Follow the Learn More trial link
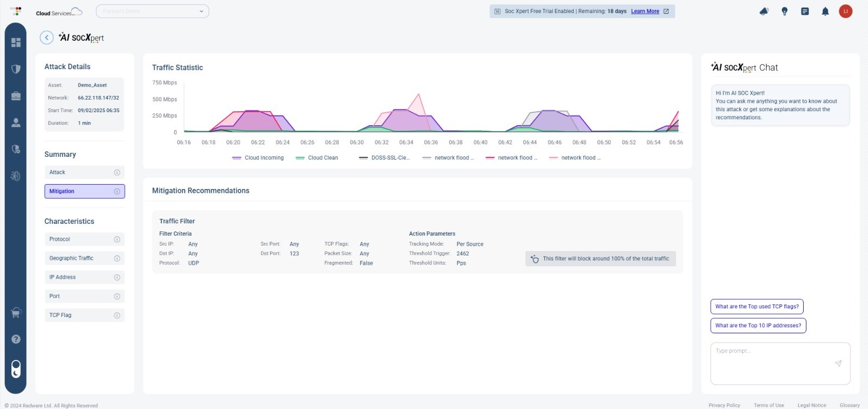This screenshot has height=409, width=868. coord(645,11)
